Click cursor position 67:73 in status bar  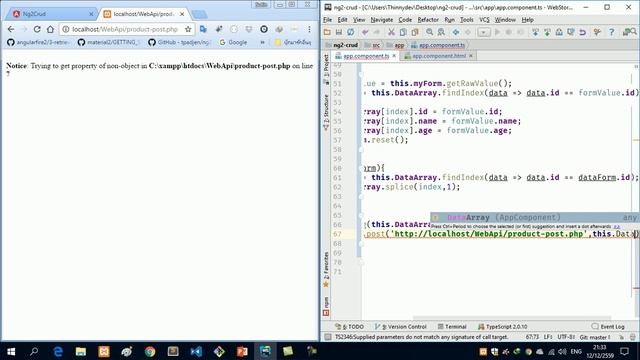(x=532, y=337)
